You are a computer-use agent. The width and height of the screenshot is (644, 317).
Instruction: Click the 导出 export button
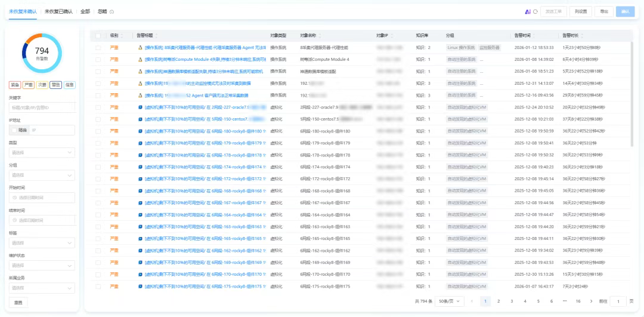pyautogui.click(x=604, y=11)
